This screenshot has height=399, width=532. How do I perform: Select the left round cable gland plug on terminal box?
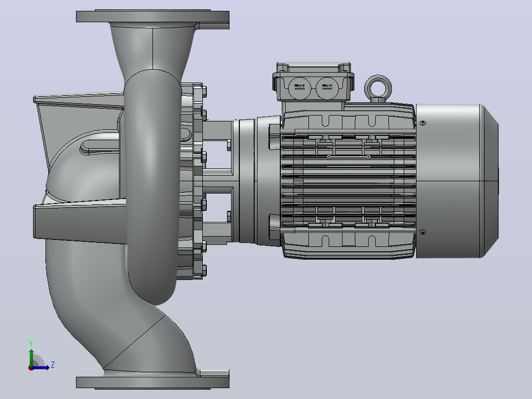pos(299,88)
